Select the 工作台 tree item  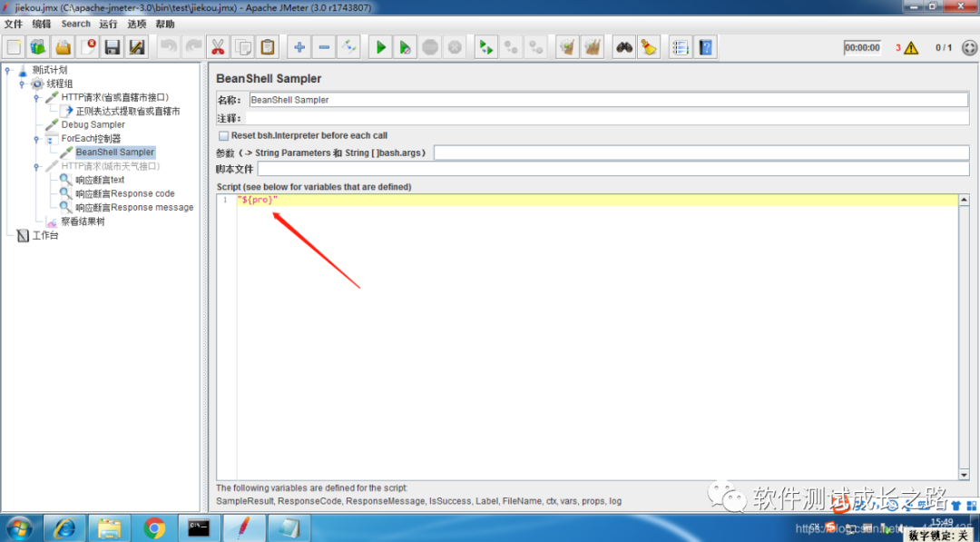pyautogui.click(x=45, y=236)
